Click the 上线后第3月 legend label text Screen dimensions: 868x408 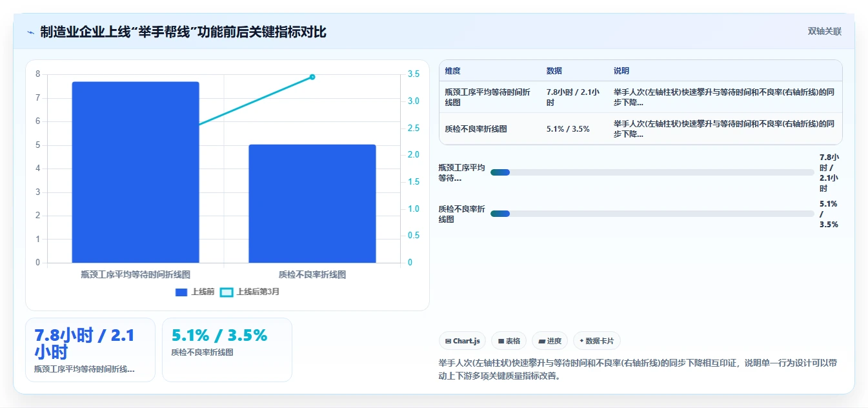pyautogui.click(x=258, y=292)
